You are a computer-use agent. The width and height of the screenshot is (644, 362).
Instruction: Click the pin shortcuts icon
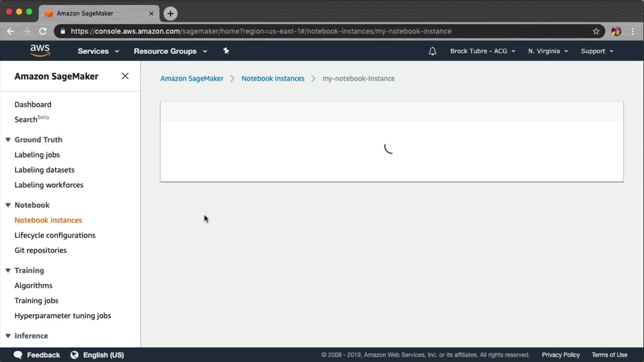click(226, 51)
